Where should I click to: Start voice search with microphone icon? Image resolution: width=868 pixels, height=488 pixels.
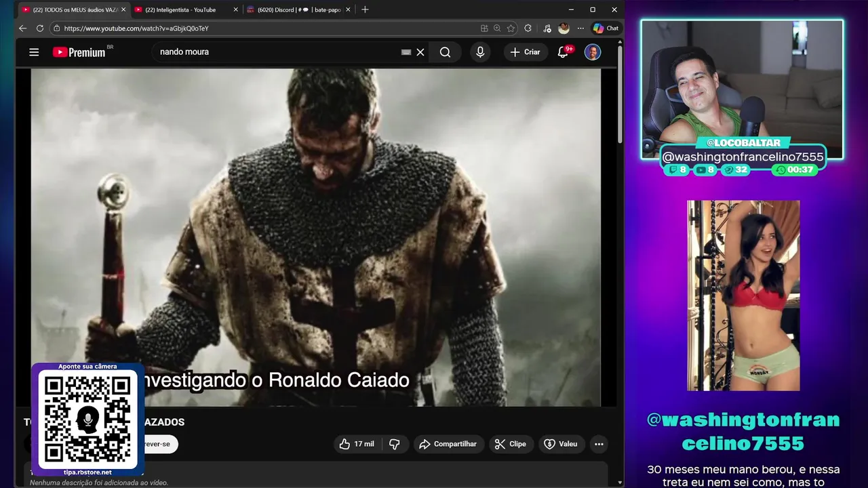tap(480, 52)
